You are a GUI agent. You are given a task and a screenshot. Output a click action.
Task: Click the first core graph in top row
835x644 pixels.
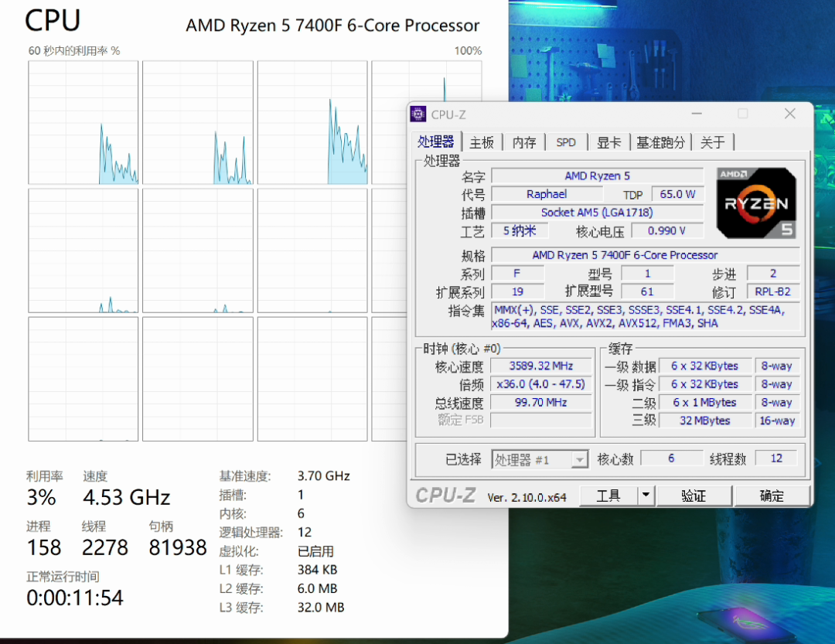[x=83, y=122]
